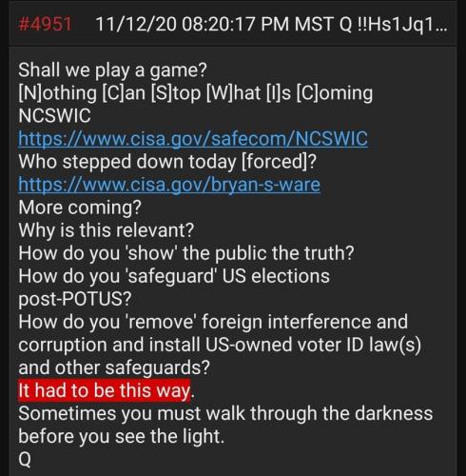Click the 'More coming?' line
The image size is (466, 476).
point(80,208)
